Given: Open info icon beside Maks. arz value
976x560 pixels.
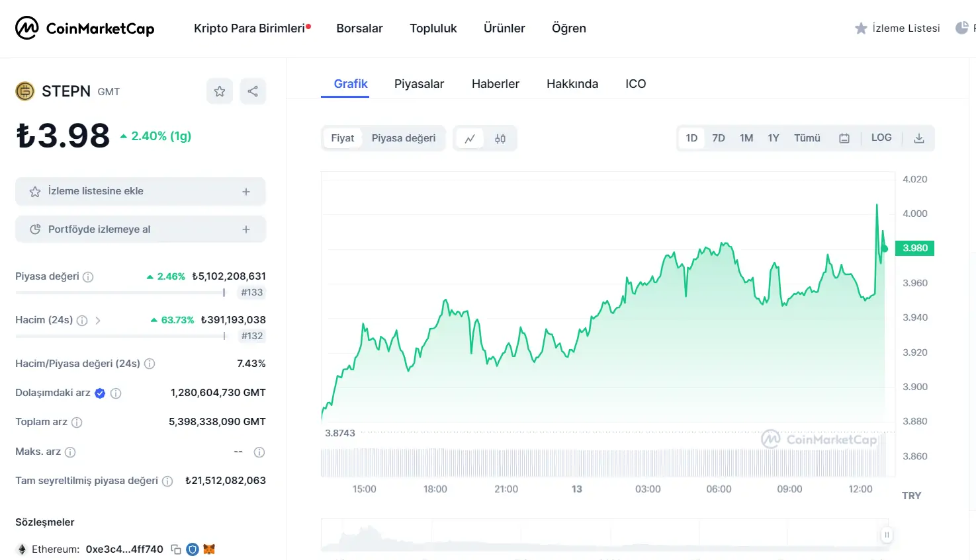Looking at the screenshot, I should (259, 452).
